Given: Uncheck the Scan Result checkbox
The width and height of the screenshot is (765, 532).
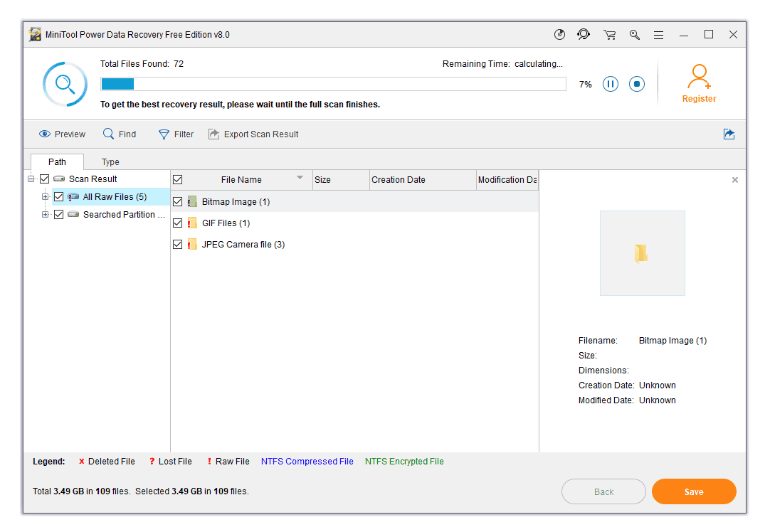Looking at the screenshot, I should [44, 179].
